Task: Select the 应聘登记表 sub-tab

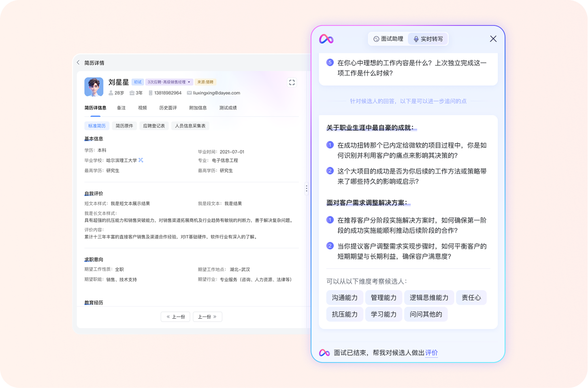Action: click(154, 126)
